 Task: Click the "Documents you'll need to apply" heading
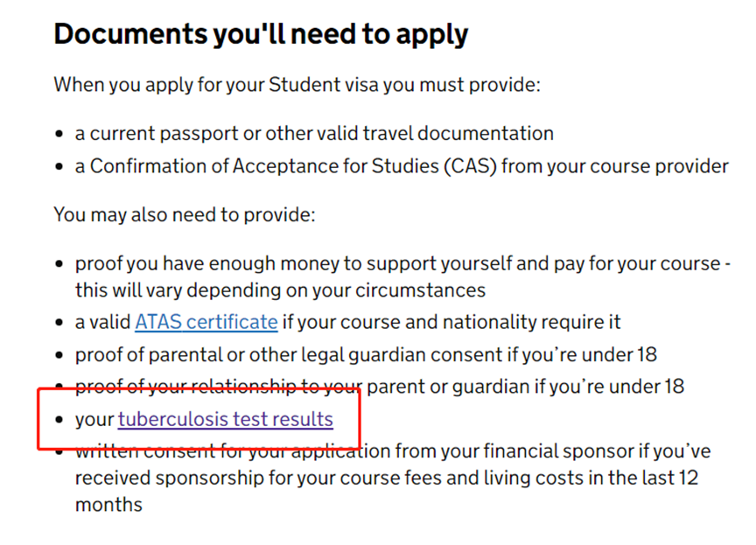coord(261,34)
